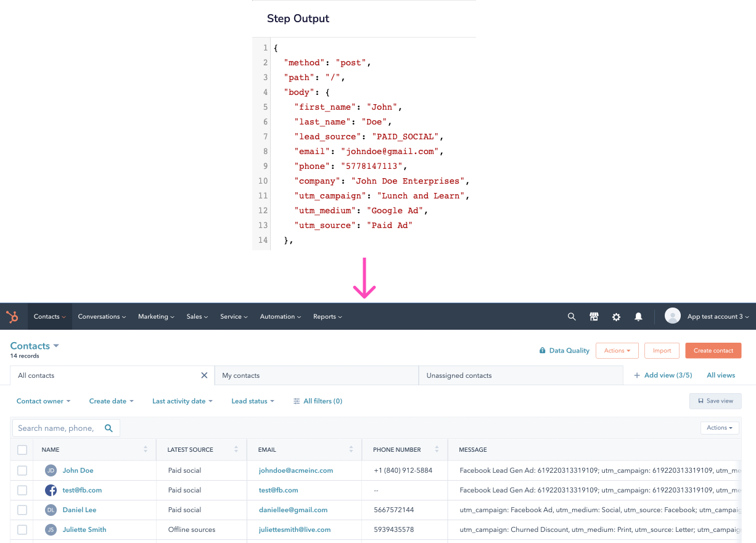Open Juliette Smith contact link
Image resolution: width=756 pixels, height=543 pixels.
click(x=84, y=530)
